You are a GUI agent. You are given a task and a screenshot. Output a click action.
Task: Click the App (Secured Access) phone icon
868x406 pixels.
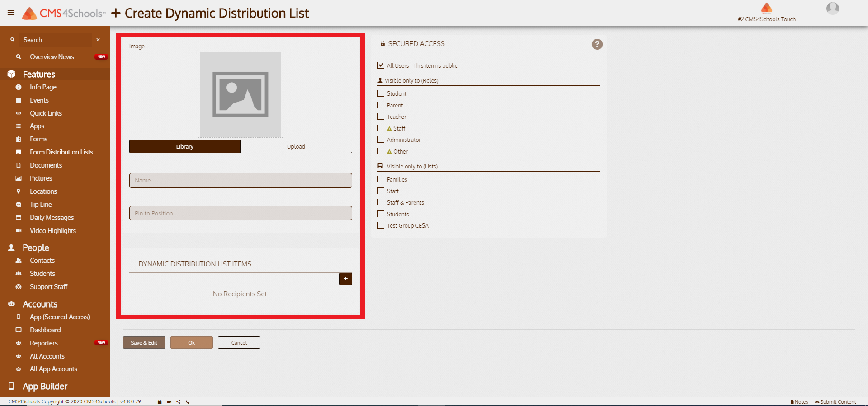pos(19,317)
